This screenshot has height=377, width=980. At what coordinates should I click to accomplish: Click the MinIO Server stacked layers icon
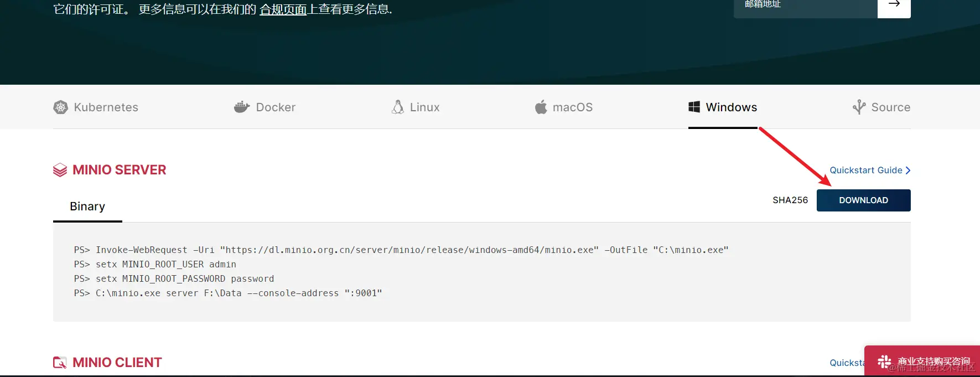pyautogui.click(x=60, y=170)
